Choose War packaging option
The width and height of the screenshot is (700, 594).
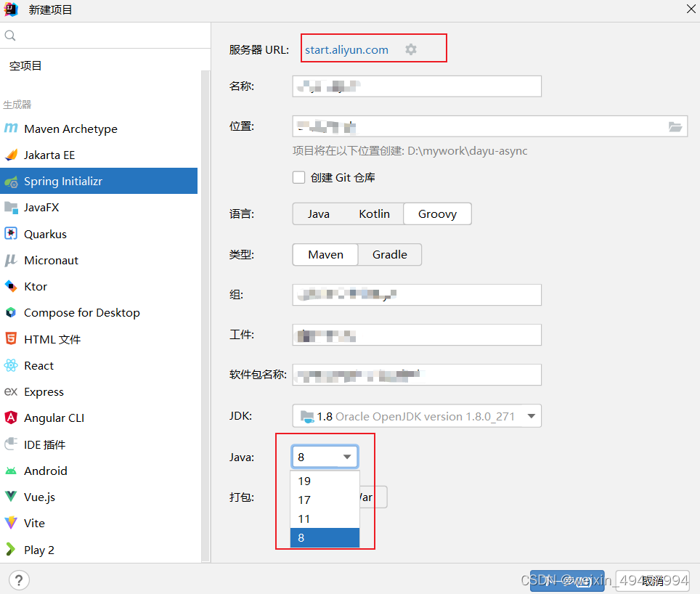[373, 497]
